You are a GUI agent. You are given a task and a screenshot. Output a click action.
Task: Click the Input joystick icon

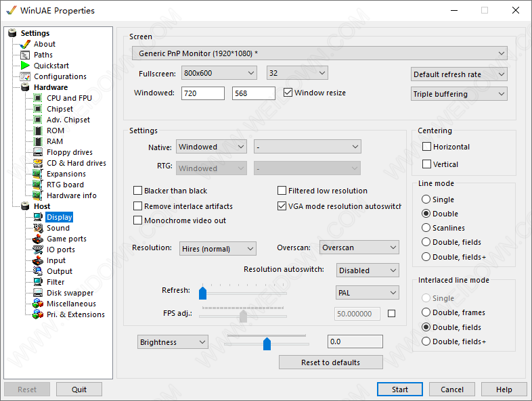tap(38, 260)
